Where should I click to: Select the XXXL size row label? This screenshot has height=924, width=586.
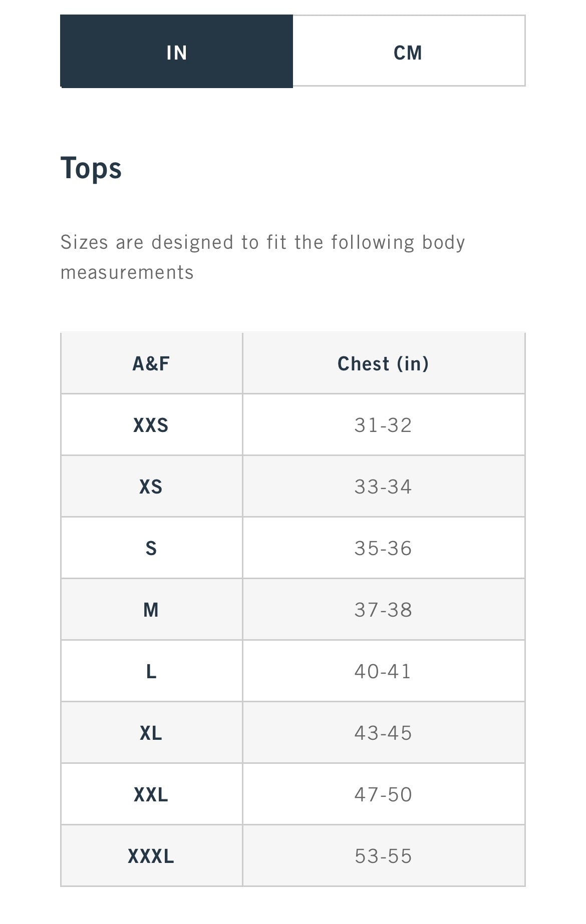pos(151,856)
